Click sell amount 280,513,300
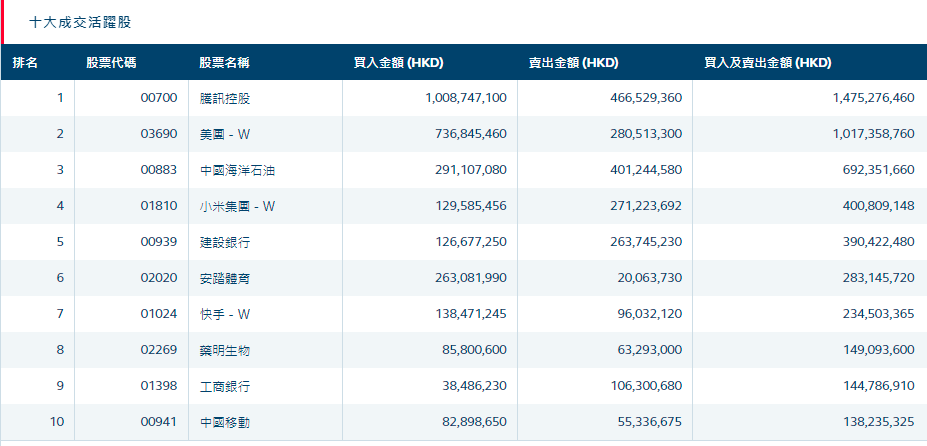 pos(646,134)
